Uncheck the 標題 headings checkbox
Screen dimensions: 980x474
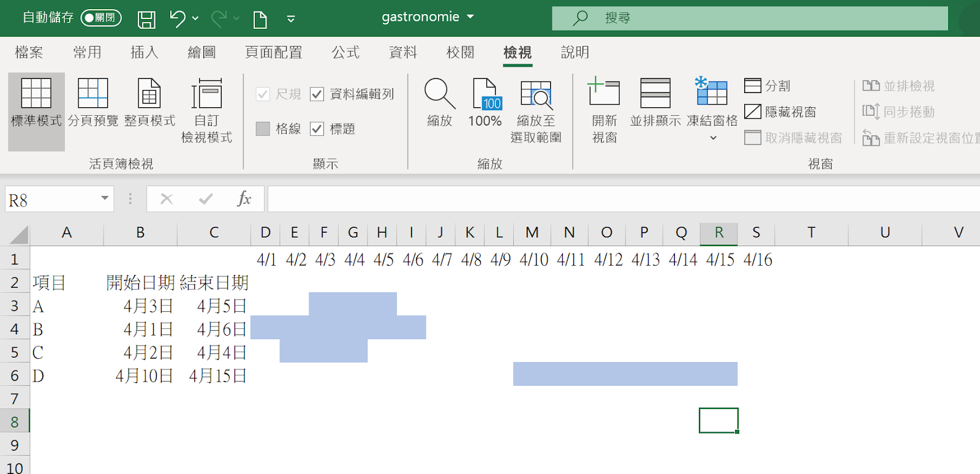(317, 129)
